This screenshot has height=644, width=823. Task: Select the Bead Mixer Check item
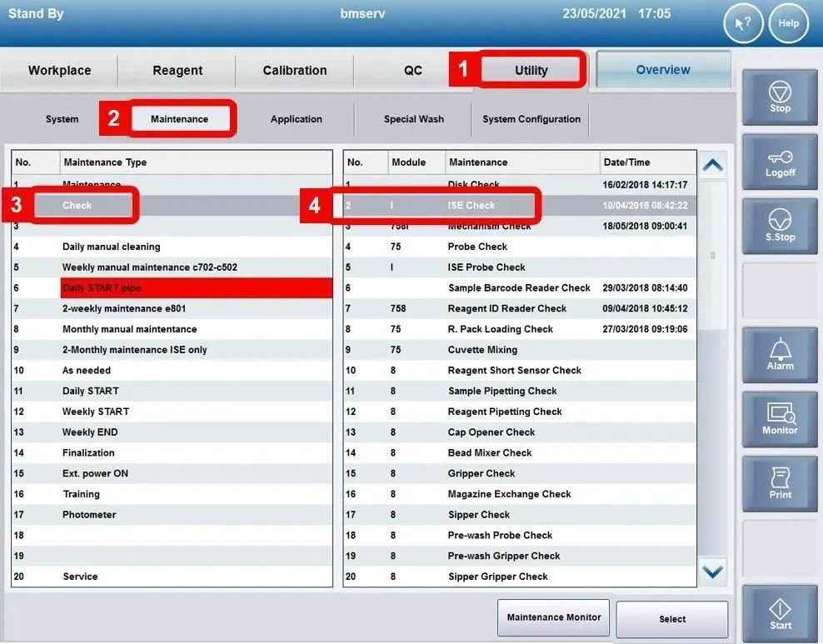tap(520, 453)
